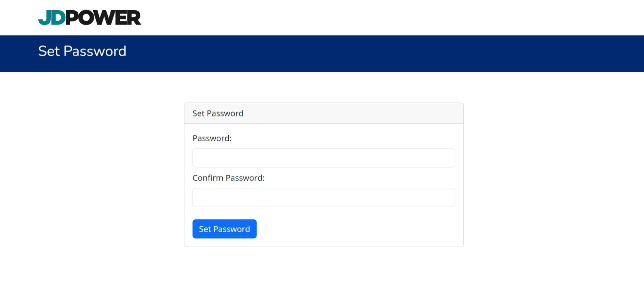Screen dimensions: 644x297
Task: Click the letter R in the logo
Action: click(x=134, y=18)
